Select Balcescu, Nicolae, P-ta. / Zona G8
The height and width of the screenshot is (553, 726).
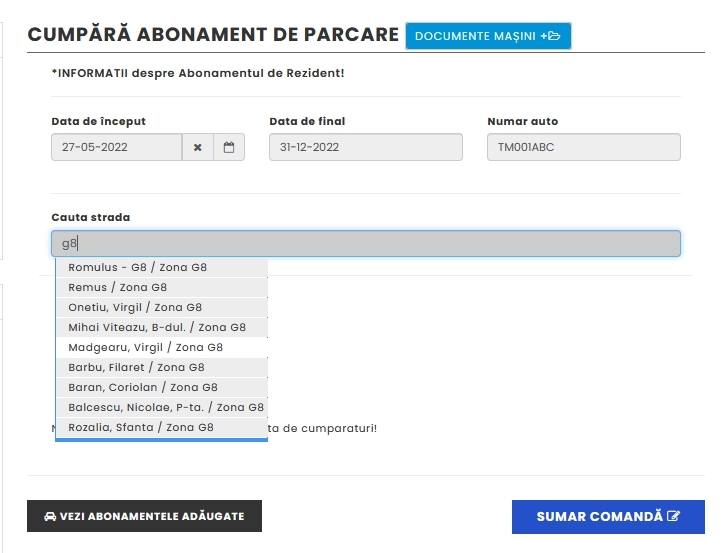tap(162, 407)
